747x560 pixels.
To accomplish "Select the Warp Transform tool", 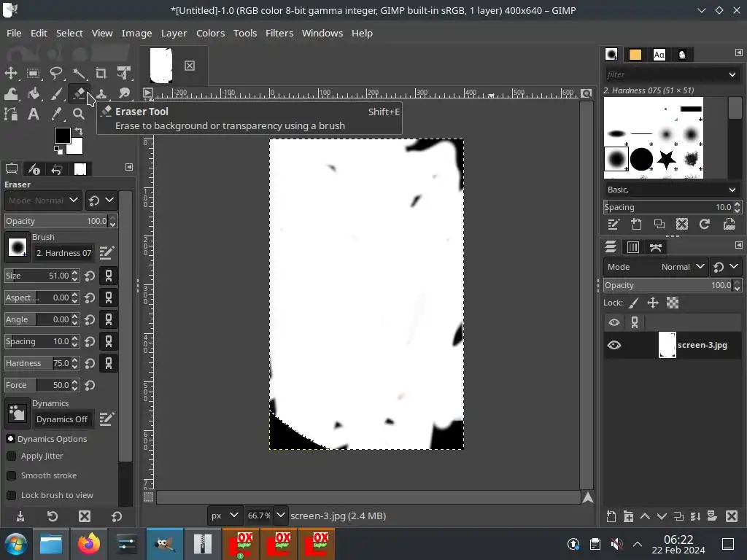I will 11,94.
